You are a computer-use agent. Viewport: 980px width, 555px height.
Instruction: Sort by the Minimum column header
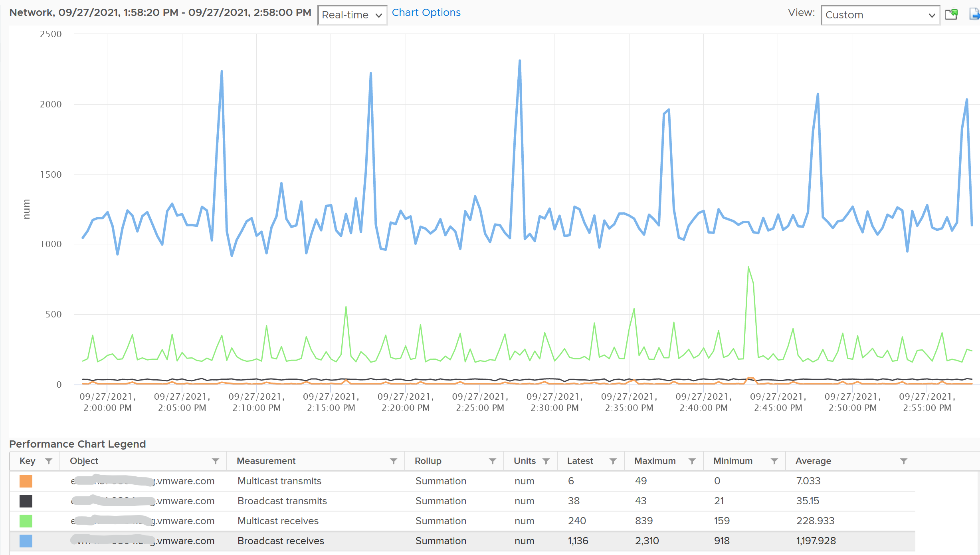tap(733, 461)
